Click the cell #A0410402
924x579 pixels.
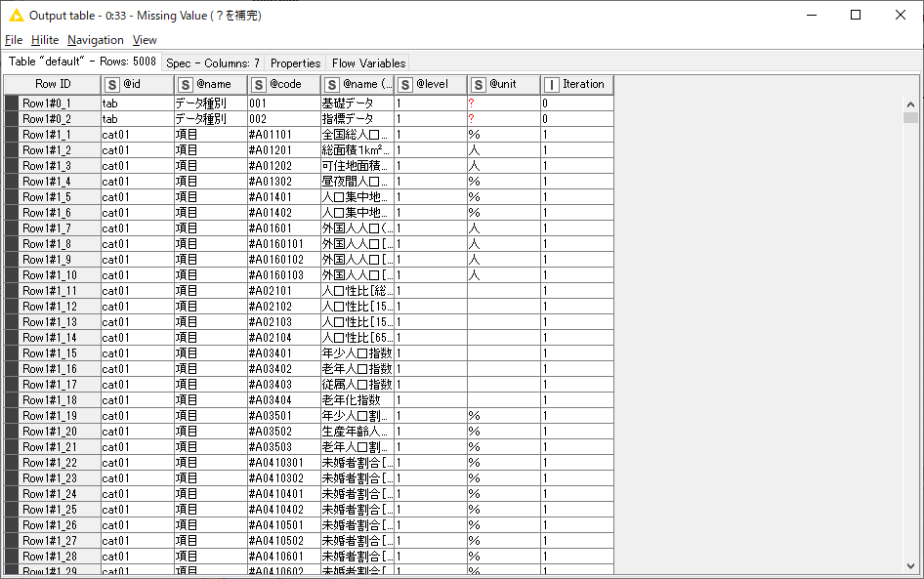(284, 510)
